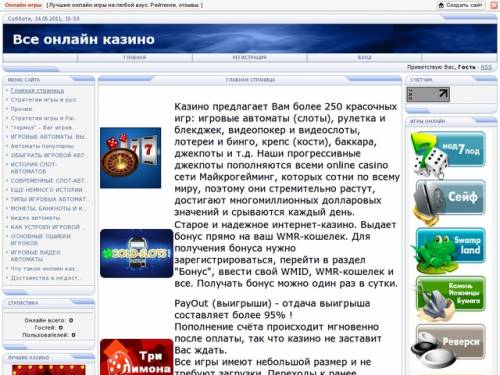The image size is (500, 375).
Task: Click the 'Статистика' panel header
Action: 23,303
